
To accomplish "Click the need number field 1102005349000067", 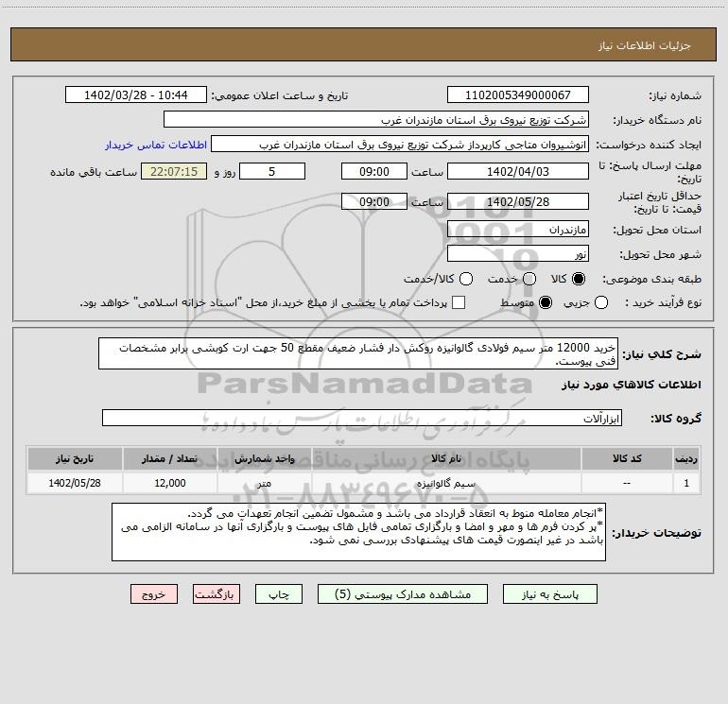I will (x=518, y=94).
